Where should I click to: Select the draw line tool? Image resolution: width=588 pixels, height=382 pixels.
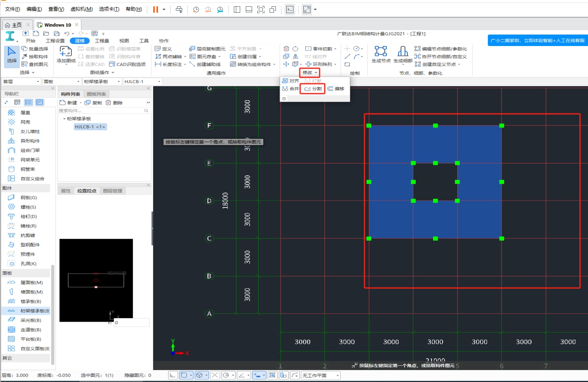point(347,56)
